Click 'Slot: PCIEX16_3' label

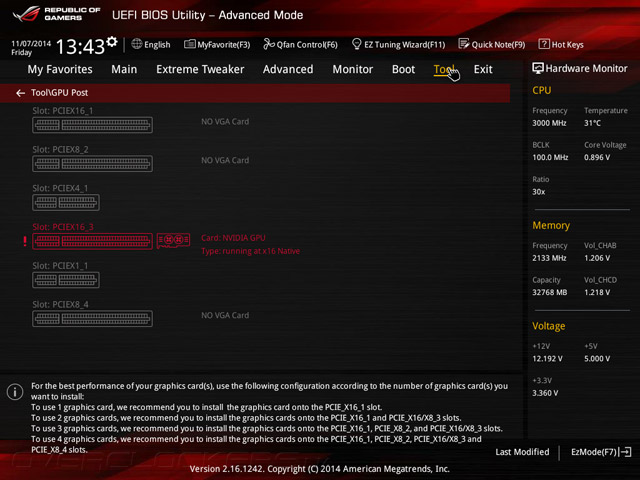point(63,227)
